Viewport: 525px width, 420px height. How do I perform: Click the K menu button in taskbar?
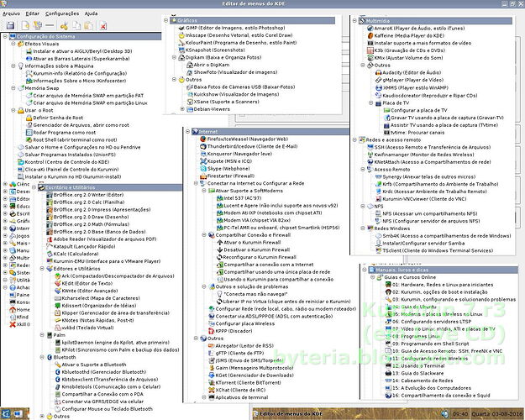[6, 413]
